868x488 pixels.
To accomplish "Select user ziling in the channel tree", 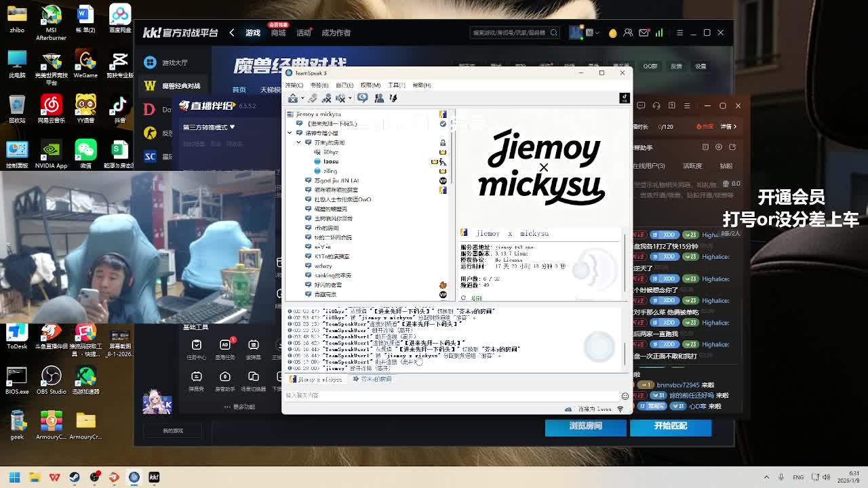I will coord(330,171).
